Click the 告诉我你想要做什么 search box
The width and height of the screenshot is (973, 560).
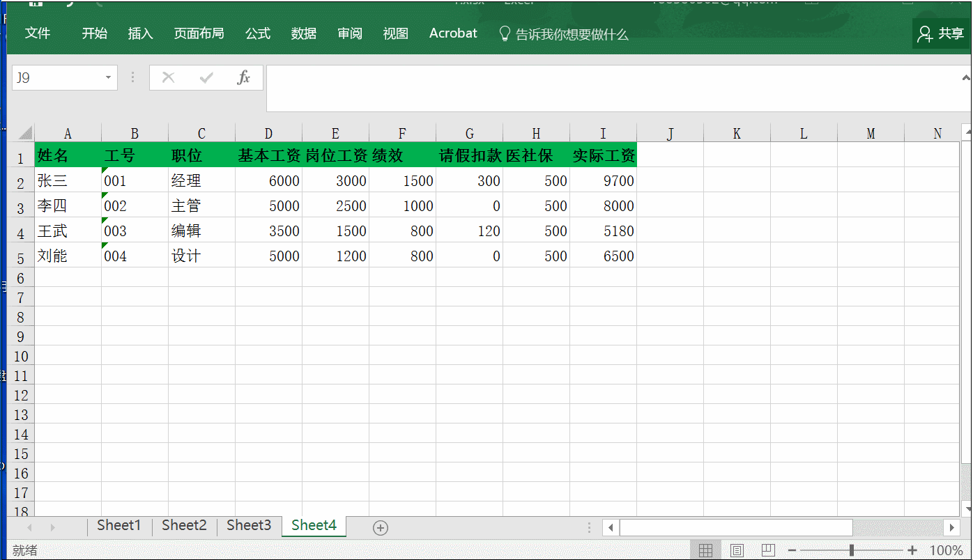(564, 34)
